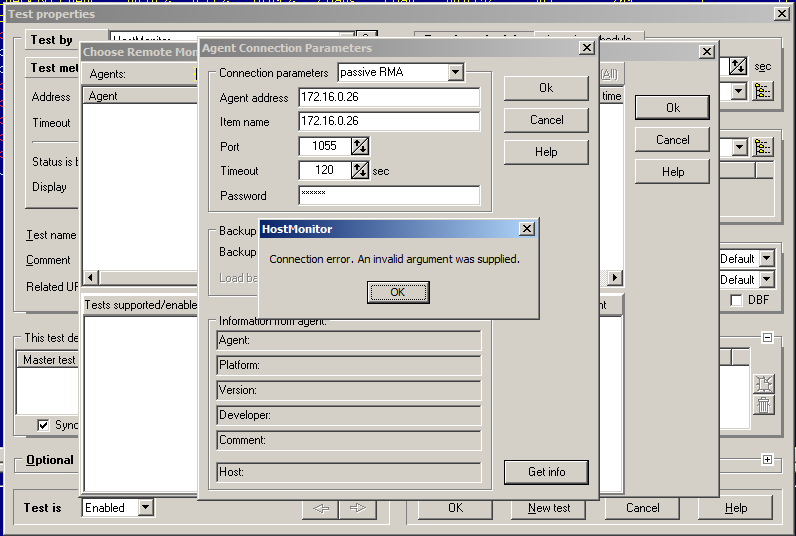This screenshot has height=536, width=796.
Task: Click the Port value field showing 1055
Action: 325,146
